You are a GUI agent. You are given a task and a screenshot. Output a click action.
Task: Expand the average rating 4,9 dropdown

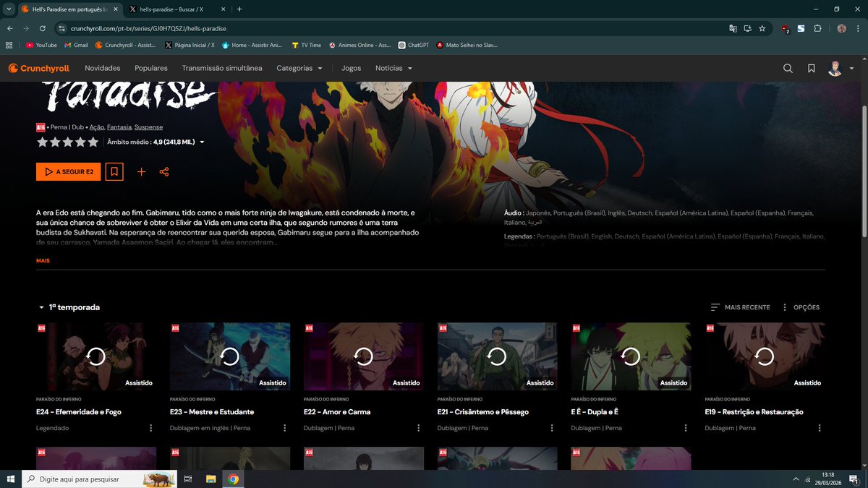(x=202, y=142)
